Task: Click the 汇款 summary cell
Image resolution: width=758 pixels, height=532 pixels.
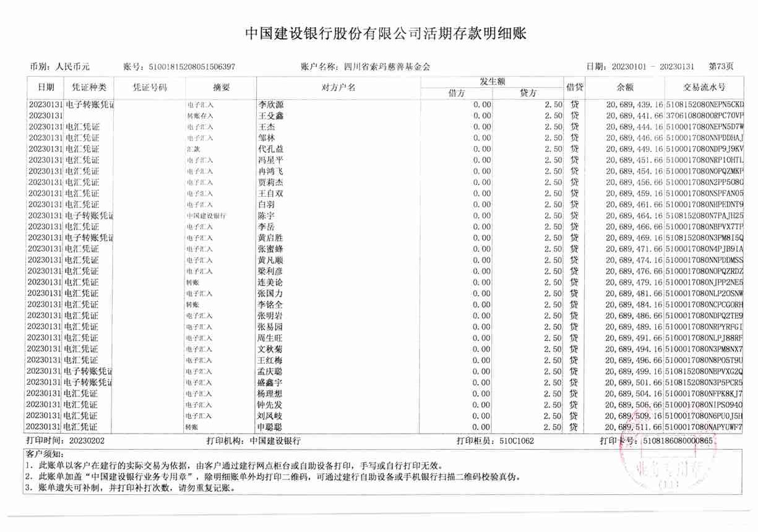Action: 193,149
